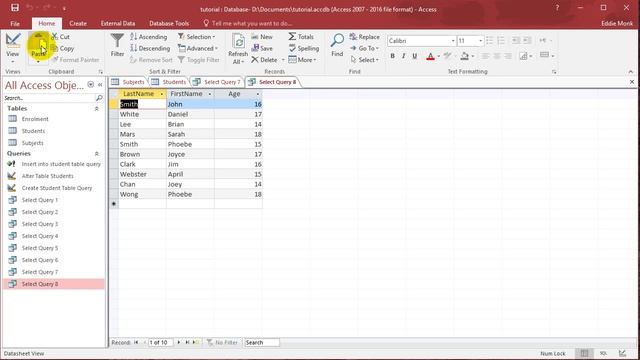Switch to External Data tab

(x=118, y=23)
